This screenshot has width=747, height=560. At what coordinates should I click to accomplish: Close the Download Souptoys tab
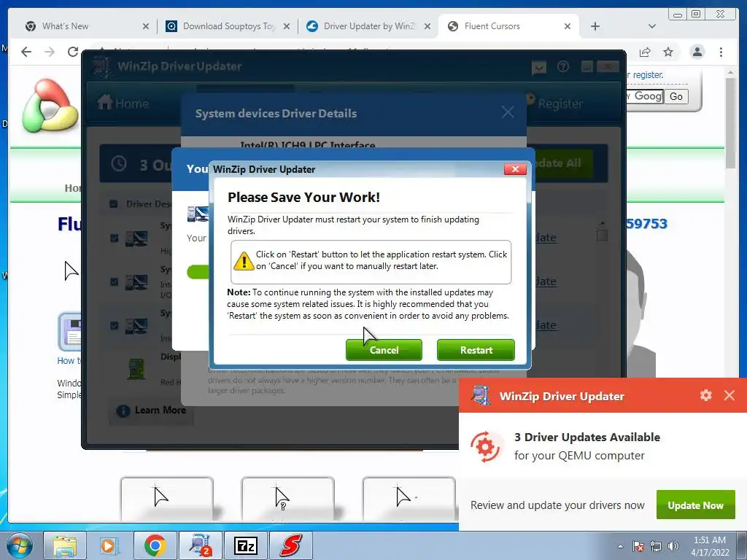point(286,26)
